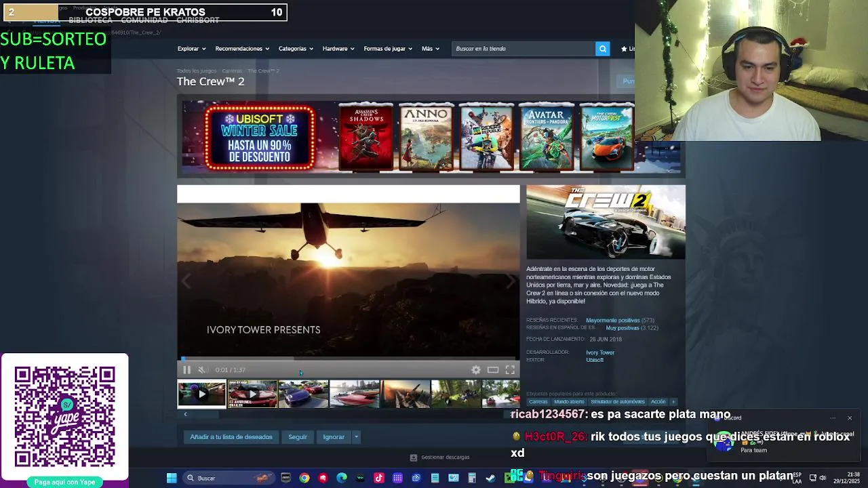Viewport: 868px width, 488px height.
Task: Open the 'Muy positivas' reviews link
Action: [x=622, y=328]
